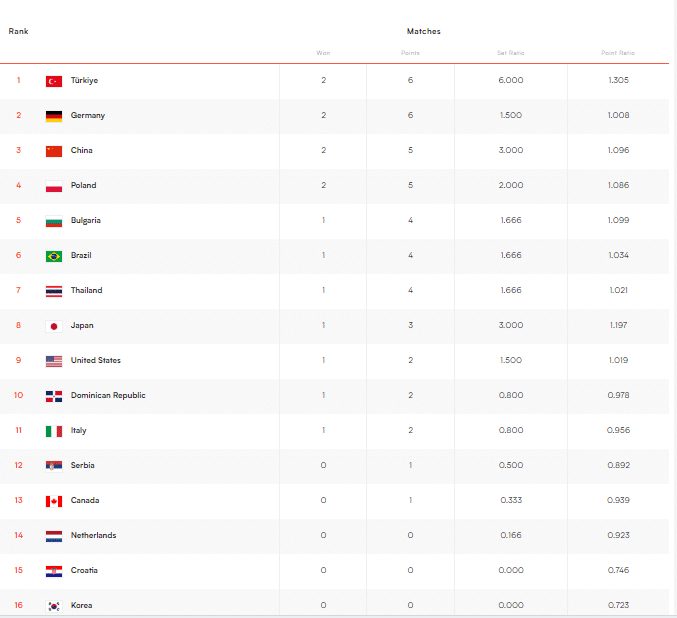Select the Korea flag icon
Viewport: 677px width, 618px height.
click(54, 606)
